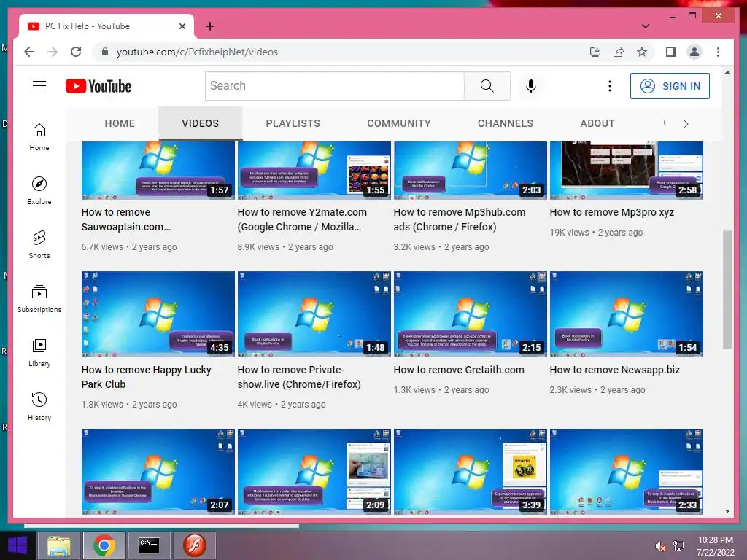747x560 pixels.
Task: Focus the address bar URL text
Action: (197, 52)
